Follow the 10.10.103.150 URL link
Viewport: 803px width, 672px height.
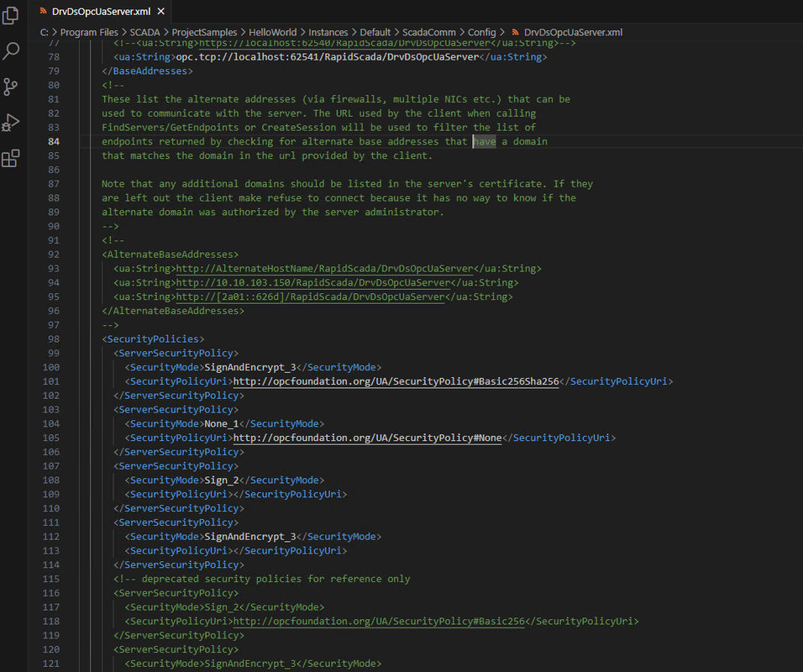pyautogui.click(x=313, y=282)
